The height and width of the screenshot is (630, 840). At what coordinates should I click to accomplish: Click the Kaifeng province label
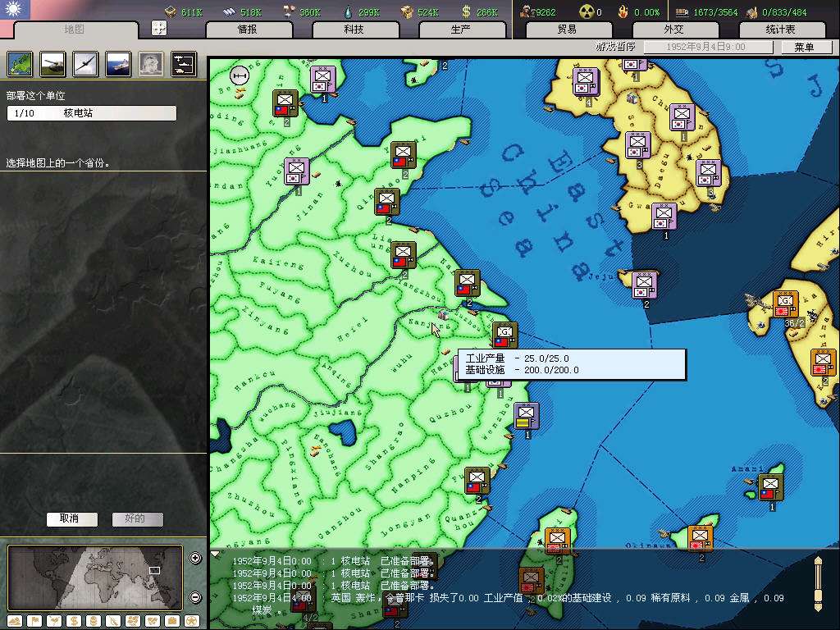tap(279, 262)
